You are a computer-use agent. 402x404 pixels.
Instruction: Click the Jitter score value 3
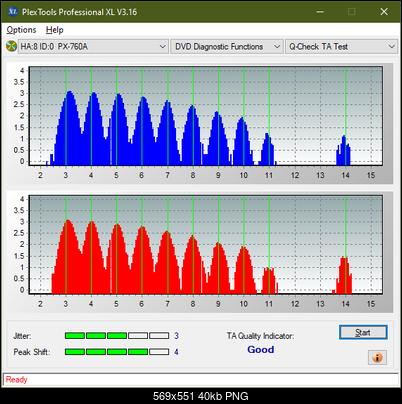(x=176, y=336)
